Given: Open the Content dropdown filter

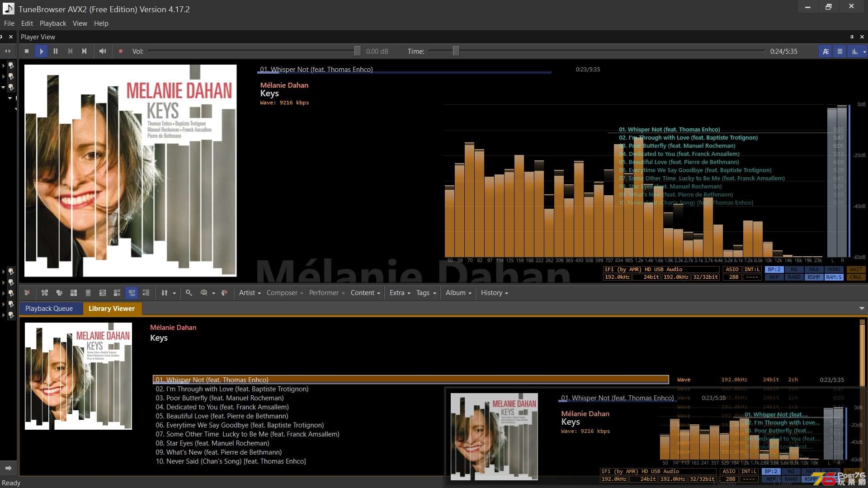Looking at the screenshot, I should coord(365,293).
